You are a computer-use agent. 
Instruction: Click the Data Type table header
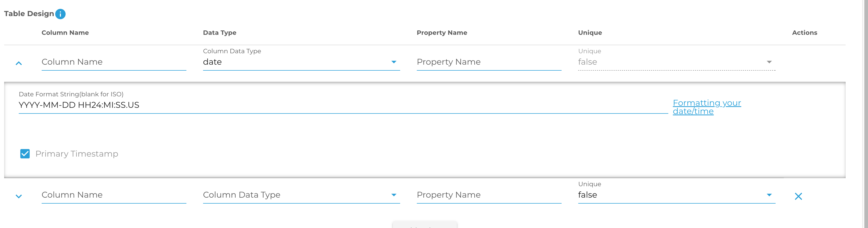219,33
